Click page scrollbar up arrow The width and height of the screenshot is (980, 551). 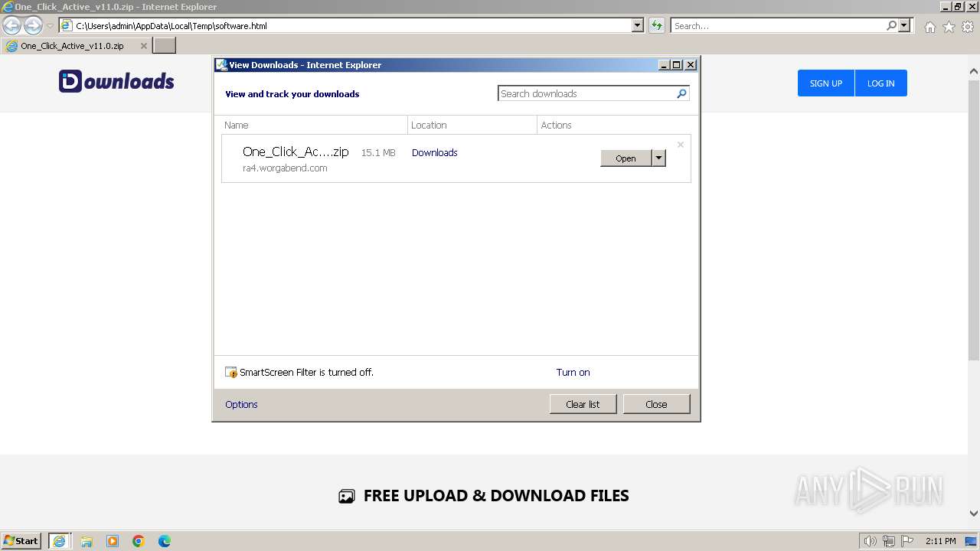[x=974, y=71]
